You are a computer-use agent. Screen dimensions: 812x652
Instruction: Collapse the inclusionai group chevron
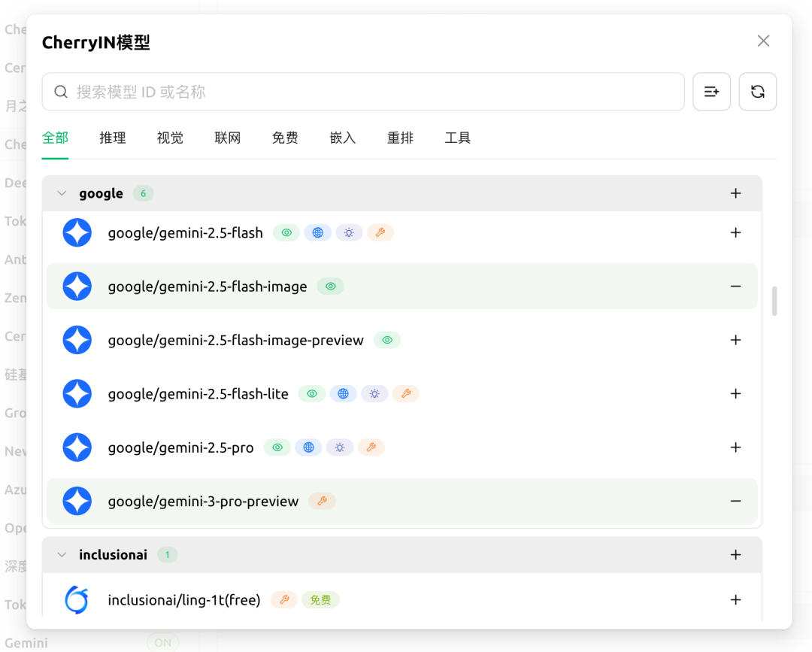[x=62, y=555]
